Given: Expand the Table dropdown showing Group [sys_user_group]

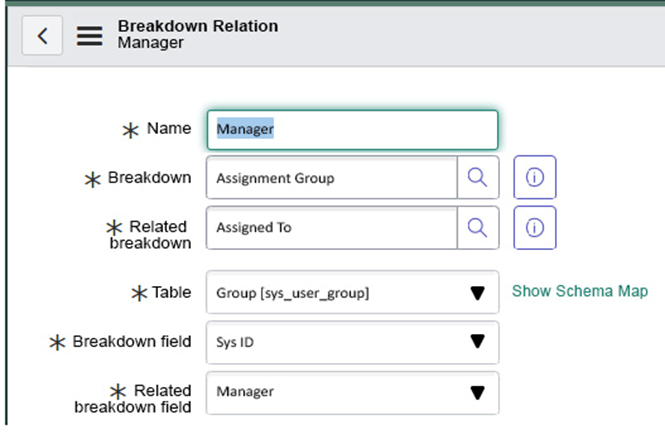Looking at the screenshot, I should [352, 292].
